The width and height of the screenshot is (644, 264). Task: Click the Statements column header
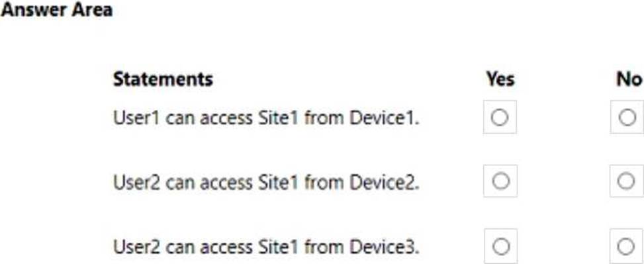pos(163,79)
